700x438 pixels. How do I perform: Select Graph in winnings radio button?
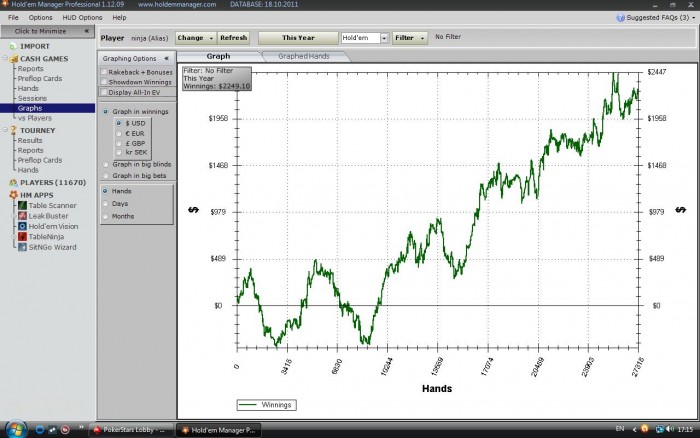click(106, 112)
